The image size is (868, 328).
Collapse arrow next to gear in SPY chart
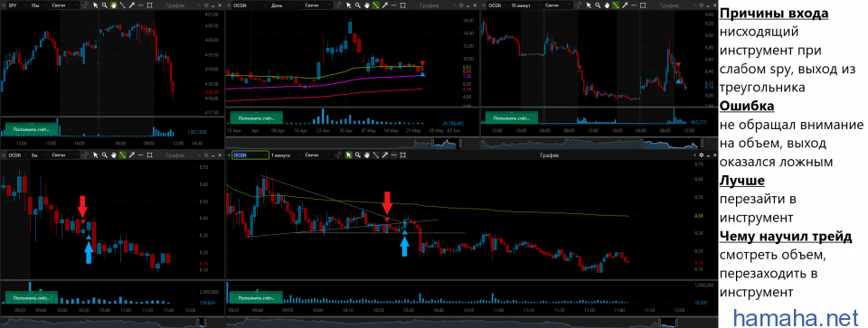pos(199,5)
